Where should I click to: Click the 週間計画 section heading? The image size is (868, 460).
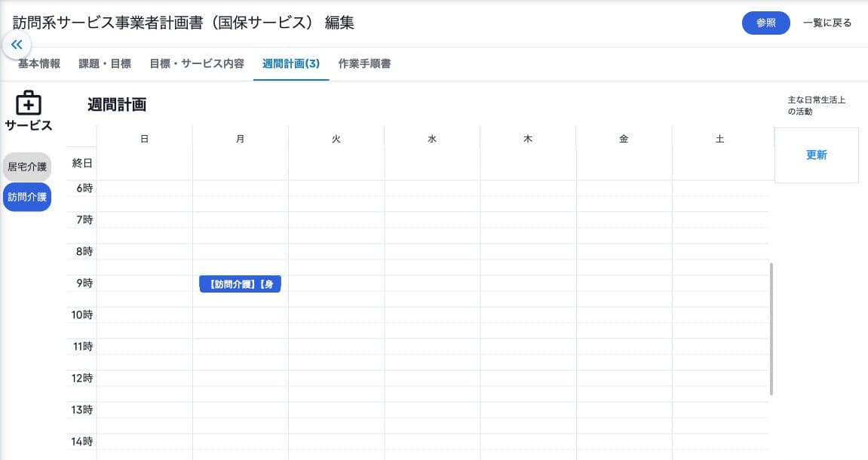point(117,105)
